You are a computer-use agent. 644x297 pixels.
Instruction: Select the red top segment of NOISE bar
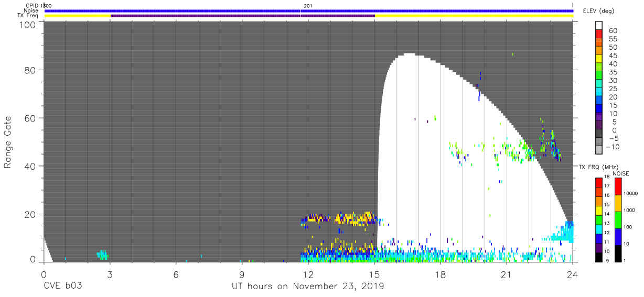618,186
